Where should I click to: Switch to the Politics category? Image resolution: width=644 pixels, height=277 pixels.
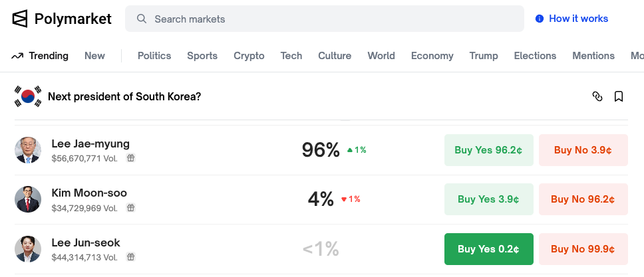(x=154, y=56)
